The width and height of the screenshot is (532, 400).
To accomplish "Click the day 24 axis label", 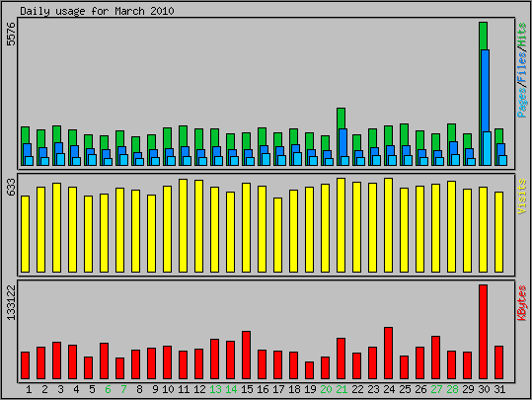I will tap(389, 389).
